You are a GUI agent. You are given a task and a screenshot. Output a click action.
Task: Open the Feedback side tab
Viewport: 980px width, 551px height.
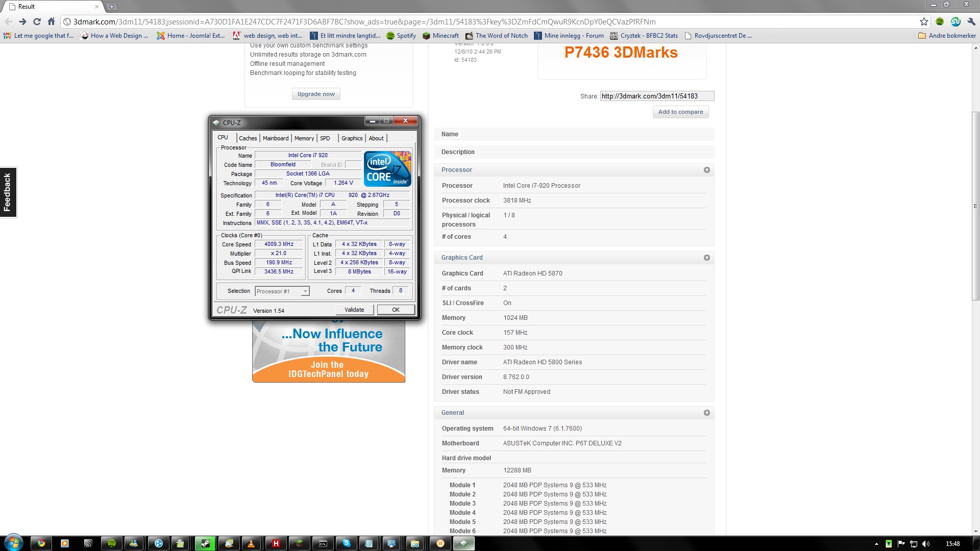point(8,192)
